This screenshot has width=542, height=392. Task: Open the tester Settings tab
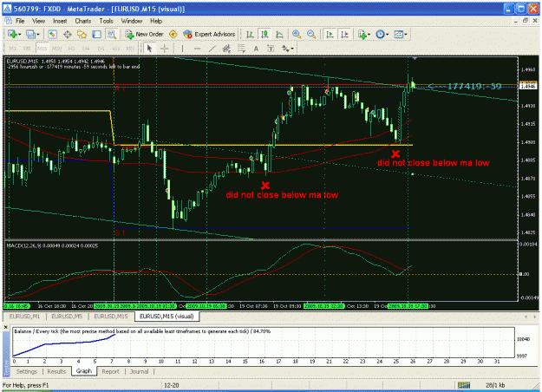tap(27, 371)
